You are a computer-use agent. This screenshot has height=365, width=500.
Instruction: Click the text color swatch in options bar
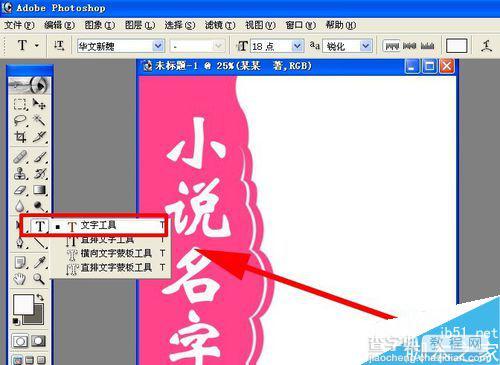click(456, 46)
